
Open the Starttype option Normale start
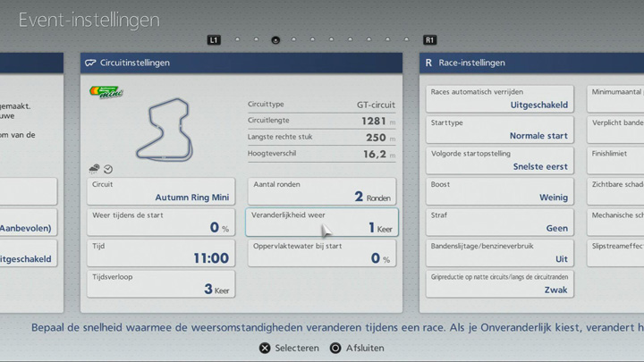[x=499, y=130]
